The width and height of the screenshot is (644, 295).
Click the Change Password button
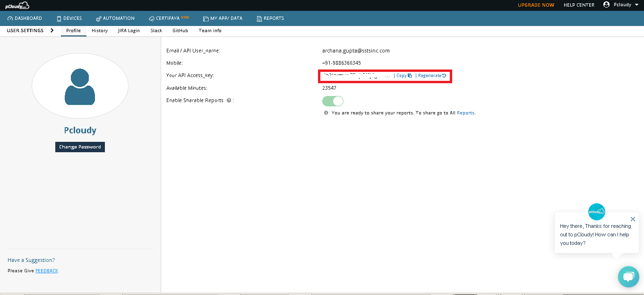[x=80, y=147]
